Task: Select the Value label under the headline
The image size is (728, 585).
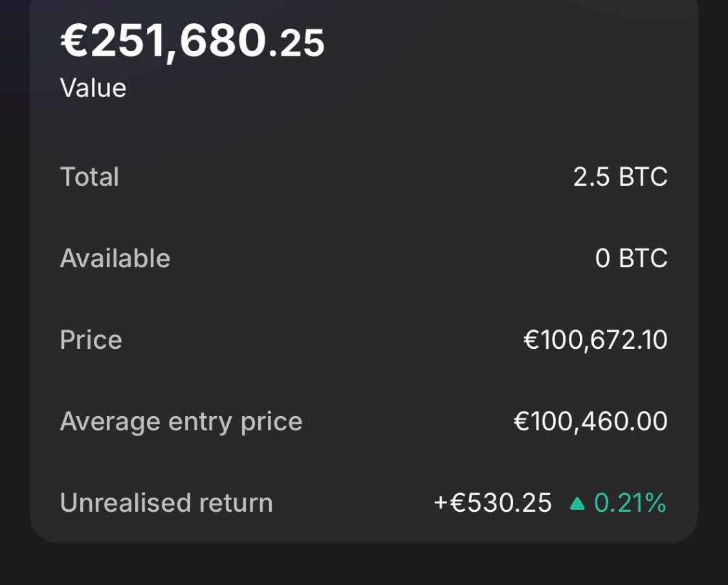Action: coord(93,88)
